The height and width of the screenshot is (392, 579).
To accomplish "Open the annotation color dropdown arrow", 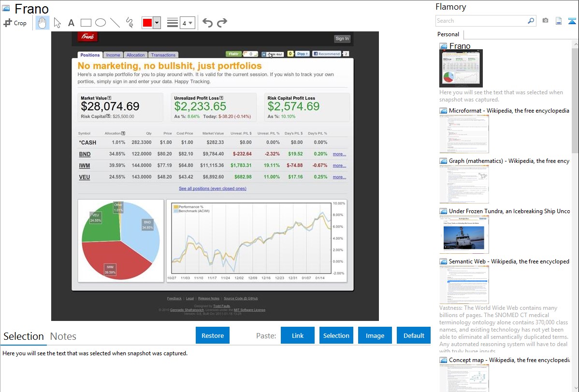I will pos(157,23).
